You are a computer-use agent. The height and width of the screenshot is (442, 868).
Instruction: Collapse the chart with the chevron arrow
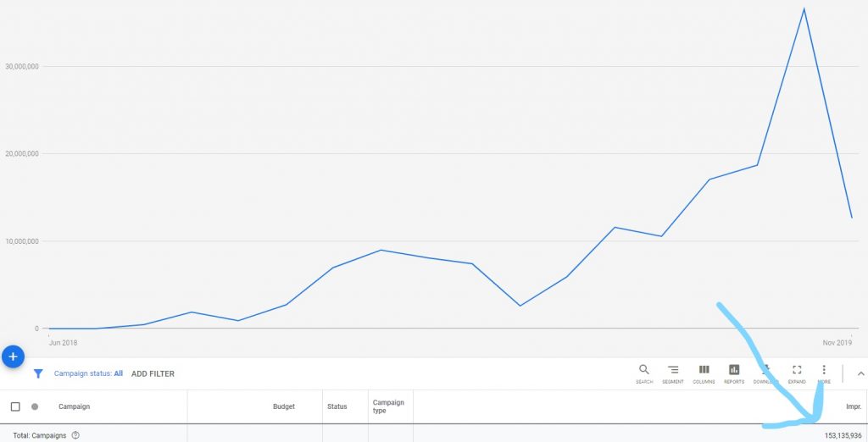[x=861, y=374]
